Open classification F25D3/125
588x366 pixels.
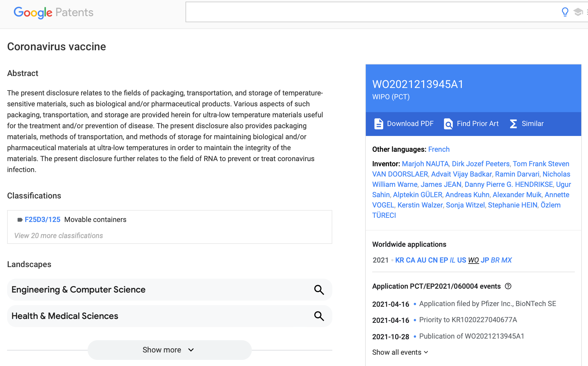pyautogui.click(x=43, y=219)
